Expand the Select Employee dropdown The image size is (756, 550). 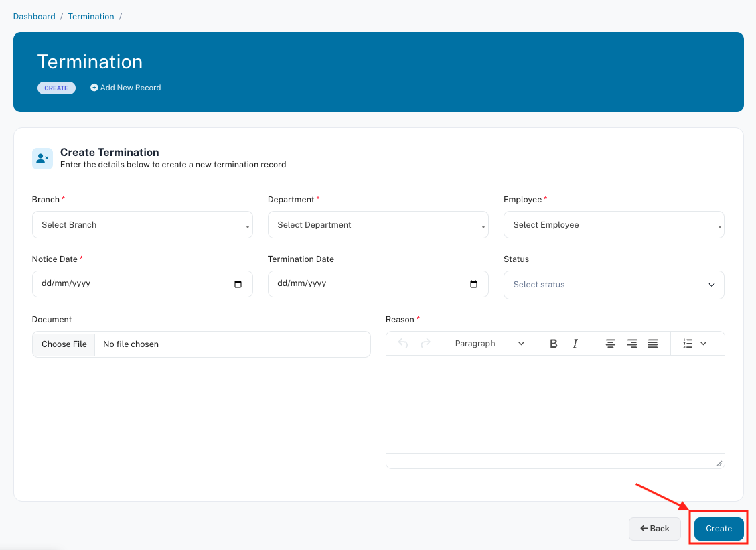point(613,225)
